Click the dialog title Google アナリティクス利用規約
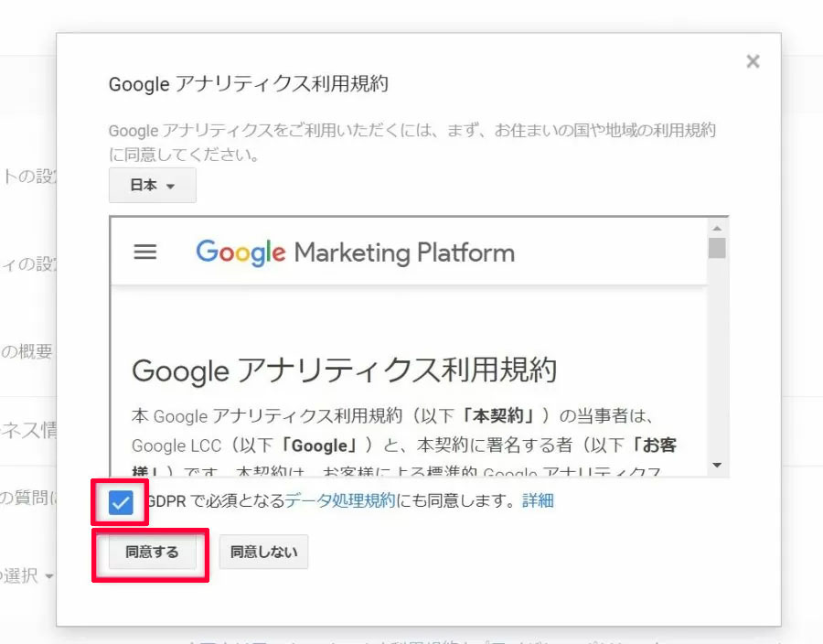Viewport: 823px width, 644px height. [x=249, y=84]
